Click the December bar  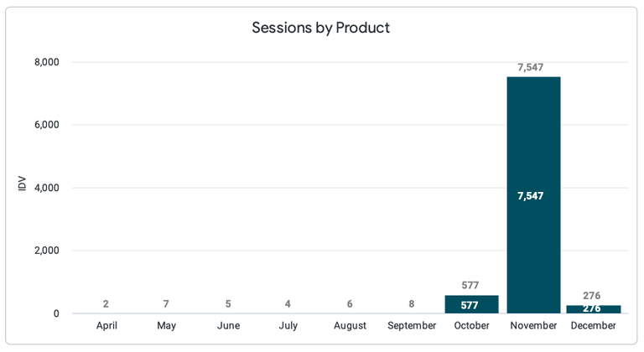(x=594, y=309)
